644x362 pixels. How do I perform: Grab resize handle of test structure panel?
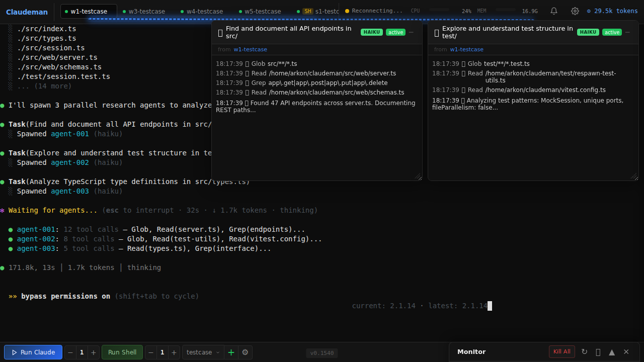coord(634,176)
